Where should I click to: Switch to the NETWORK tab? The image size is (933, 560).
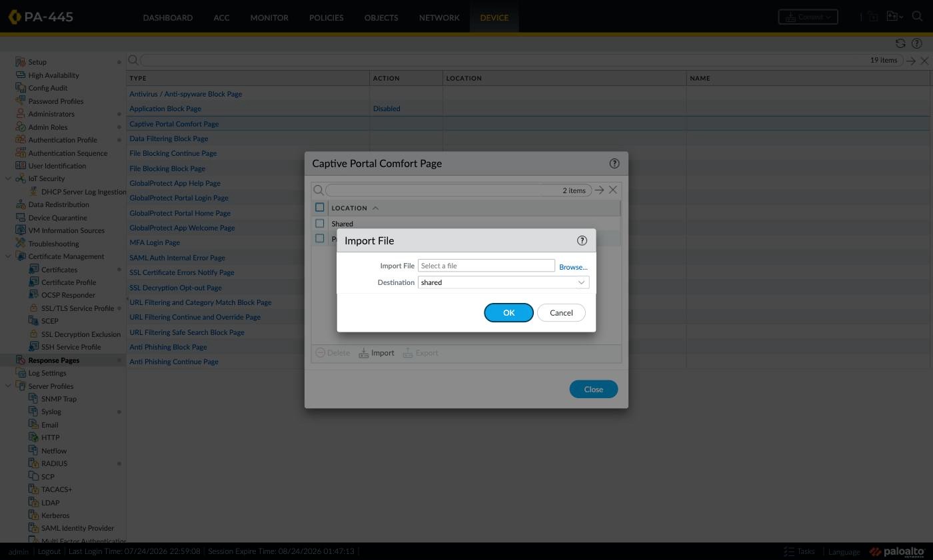click(439, 17)
